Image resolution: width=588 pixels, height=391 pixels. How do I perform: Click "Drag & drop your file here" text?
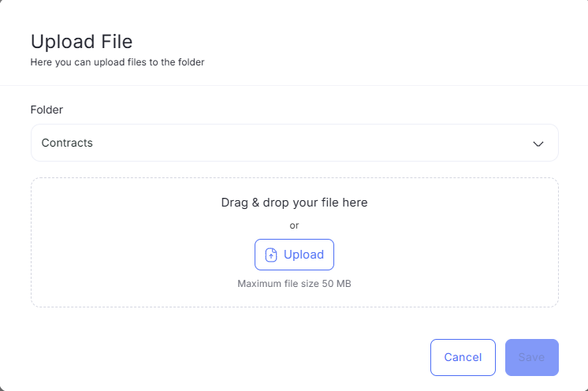[294, 203]
